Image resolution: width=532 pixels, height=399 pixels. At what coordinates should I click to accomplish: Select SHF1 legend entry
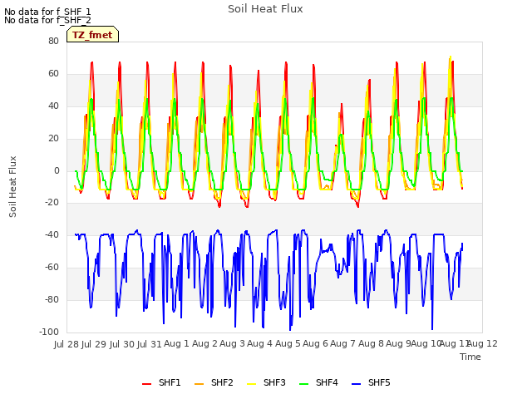click(161, 383)
